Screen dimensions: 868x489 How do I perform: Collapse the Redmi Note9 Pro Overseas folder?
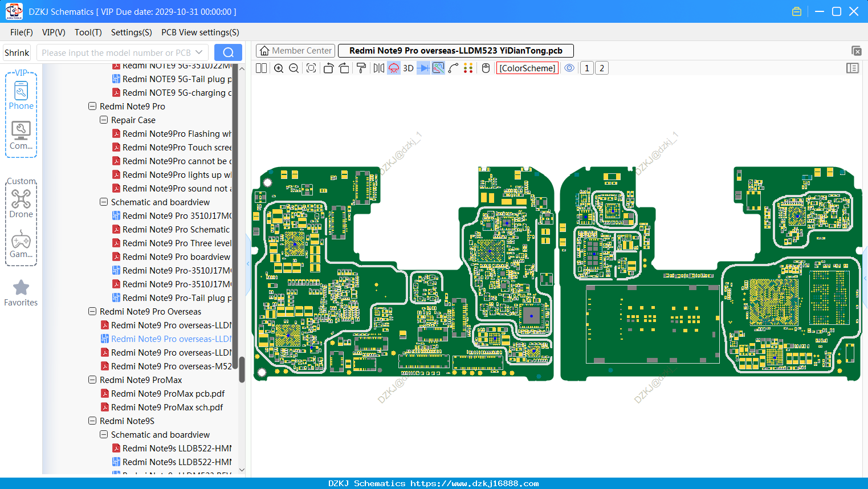(92, 312)
